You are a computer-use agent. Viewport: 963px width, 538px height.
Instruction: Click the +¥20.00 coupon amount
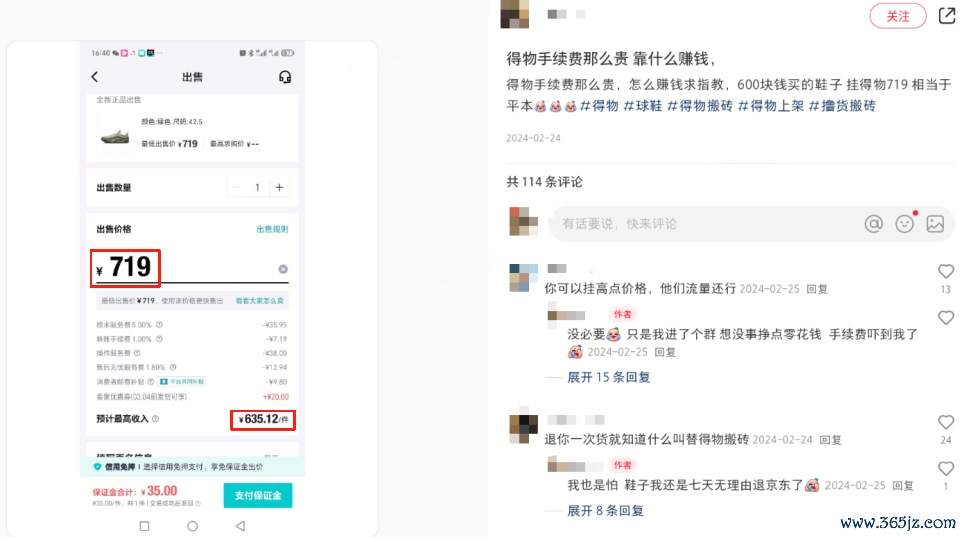(x=275, y=397)
